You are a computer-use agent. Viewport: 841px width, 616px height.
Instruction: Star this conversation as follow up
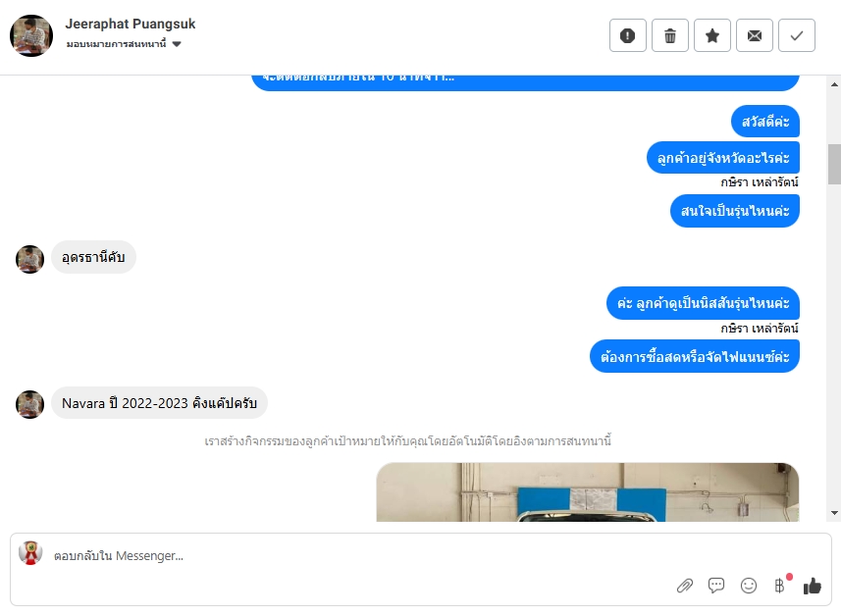click(x=712, y=35)
